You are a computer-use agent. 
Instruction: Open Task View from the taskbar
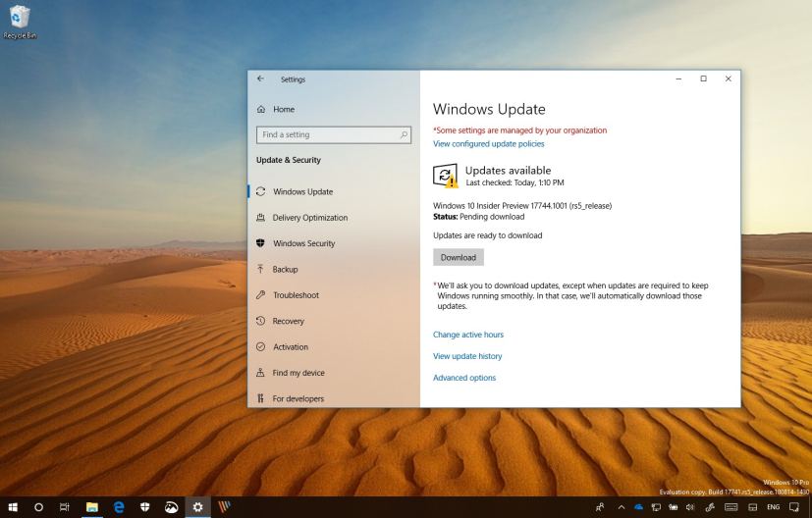tap(64, 507)
